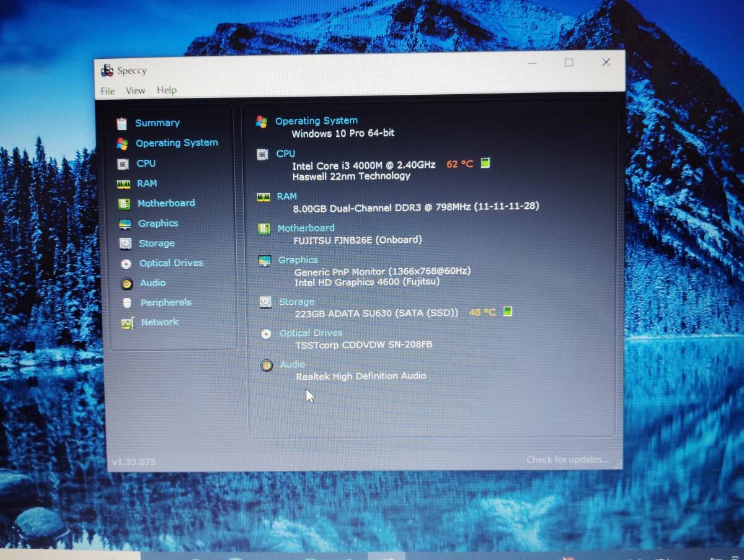Open Motherboard heading link in summary

(x=306, y=228)
